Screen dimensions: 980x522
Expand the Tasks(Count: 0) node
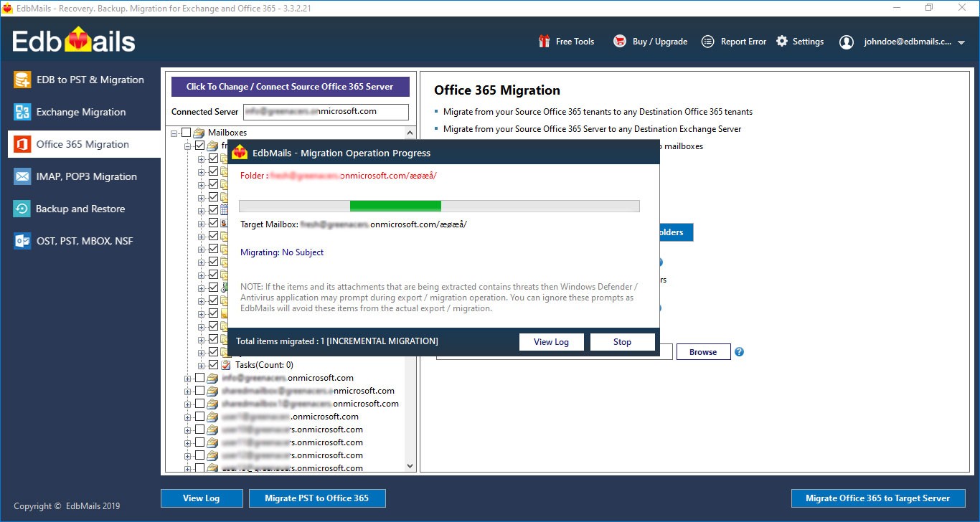(202, 365)
